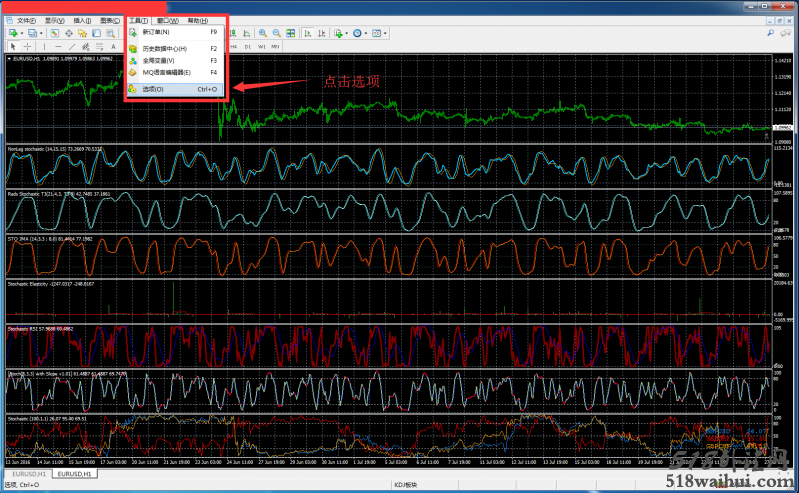This screenshot has height=493, width=799.
Task: Click the zoom out magnifier icon
Action: [x=276, y=33]
